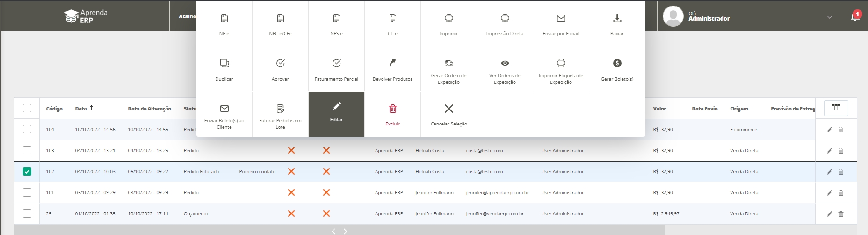Viewport: 868px width, 235px height.
Task: Select the Imprimir printer icon
Action: (x=448, y=19)
